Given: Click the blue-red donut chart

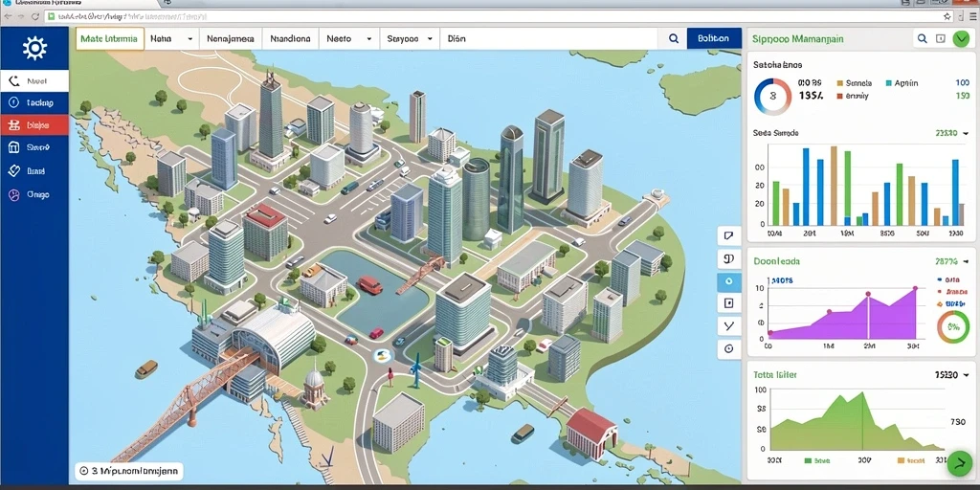Looking at the screenshot, I should click(x=772, y=97).
